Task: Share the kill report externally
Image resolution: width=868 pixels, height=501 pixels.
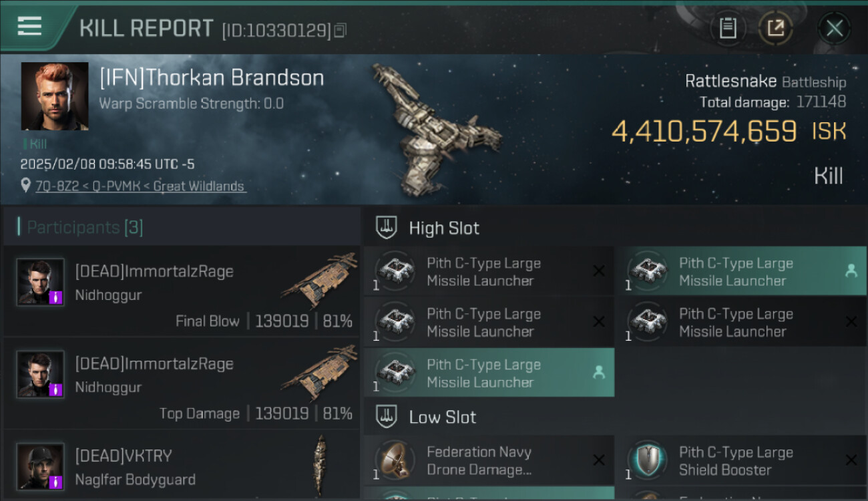Action: [775, 29]
